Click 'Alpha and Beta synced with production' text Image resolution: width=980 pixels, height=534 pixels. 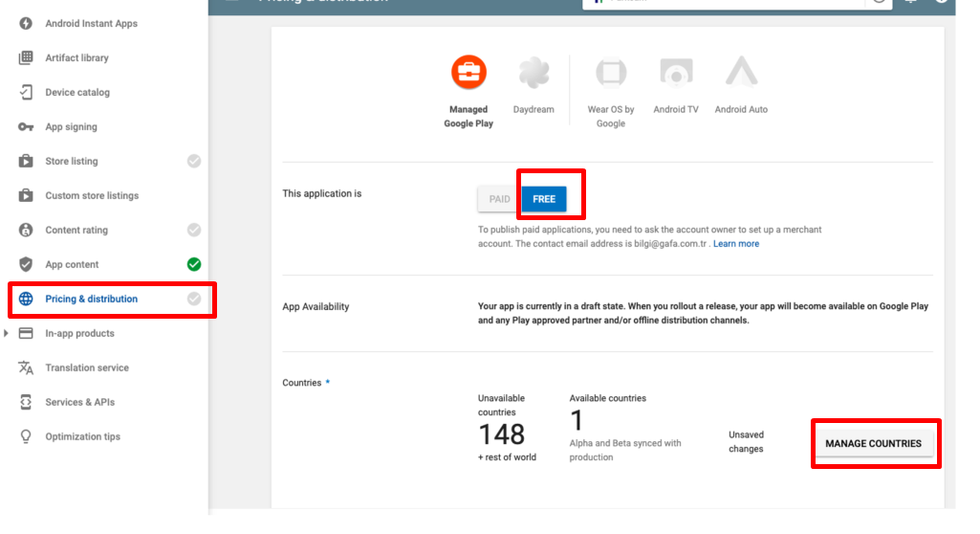(625, 450)
